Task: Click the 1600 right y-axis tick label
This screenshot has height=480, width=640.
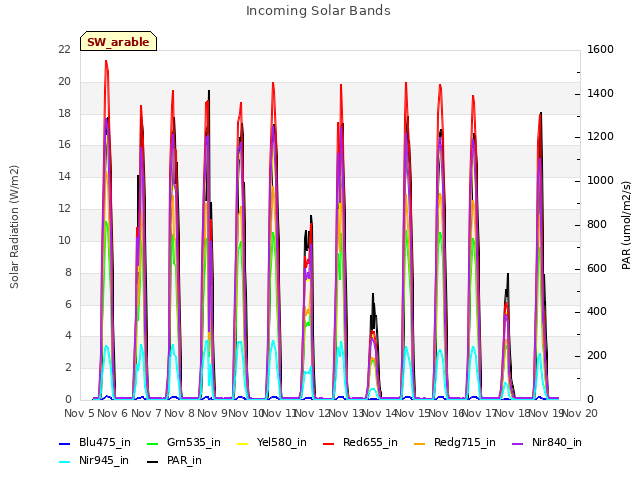Action: pos(600,49)
